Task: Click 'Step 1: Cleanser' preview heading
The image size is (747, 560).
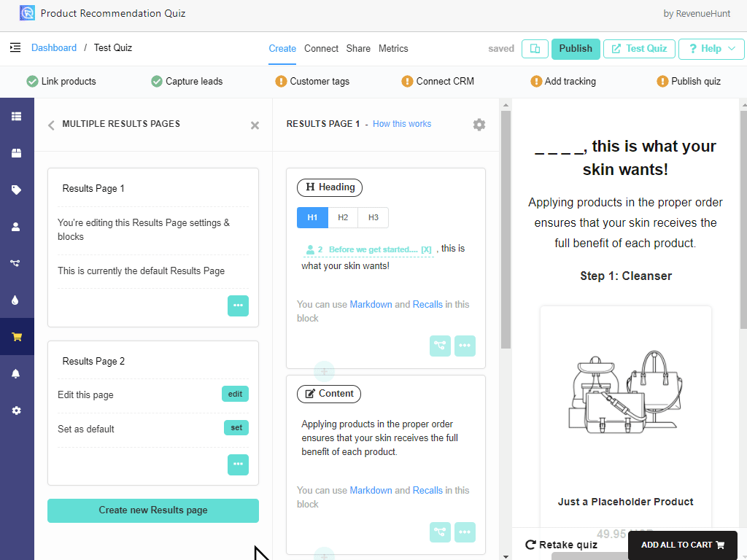Action: 626,276
